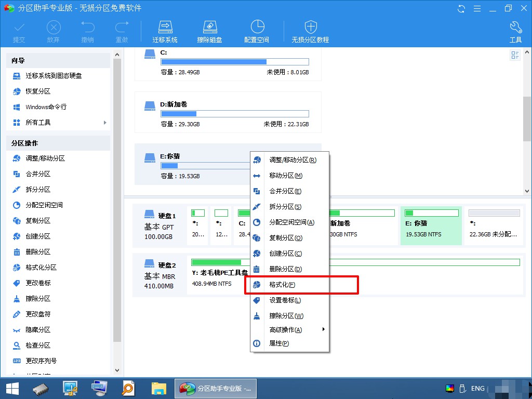Select 调整/移动分区(R) in the context menu

(289, 160)
